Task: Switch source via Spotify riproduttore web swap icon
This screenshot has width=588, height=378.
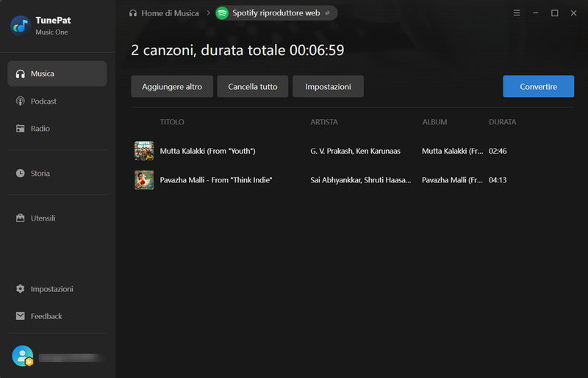Action: (327, 13)
